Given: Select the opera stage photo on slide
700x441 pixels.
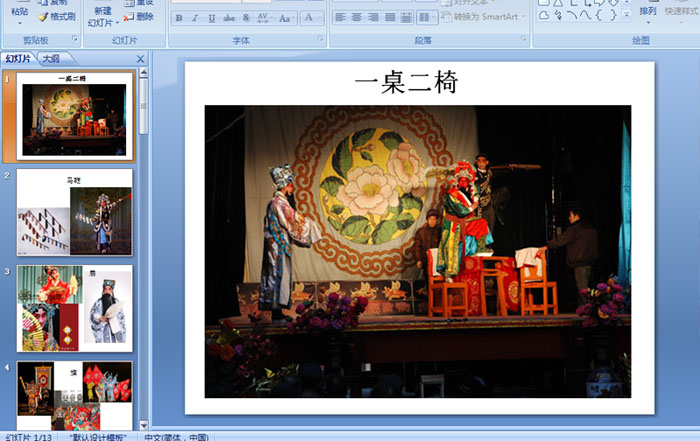Looking at the screenshot, I should tap(418, 251).
